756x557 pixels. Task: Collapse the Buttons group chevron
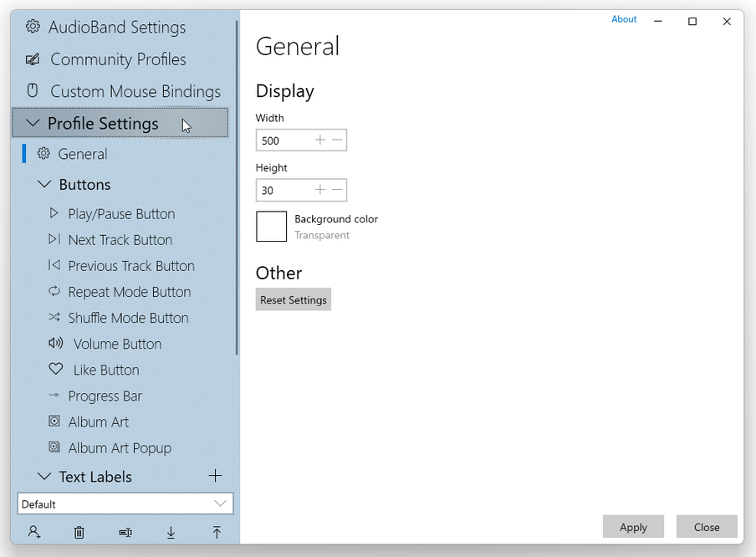coord(44,184)
